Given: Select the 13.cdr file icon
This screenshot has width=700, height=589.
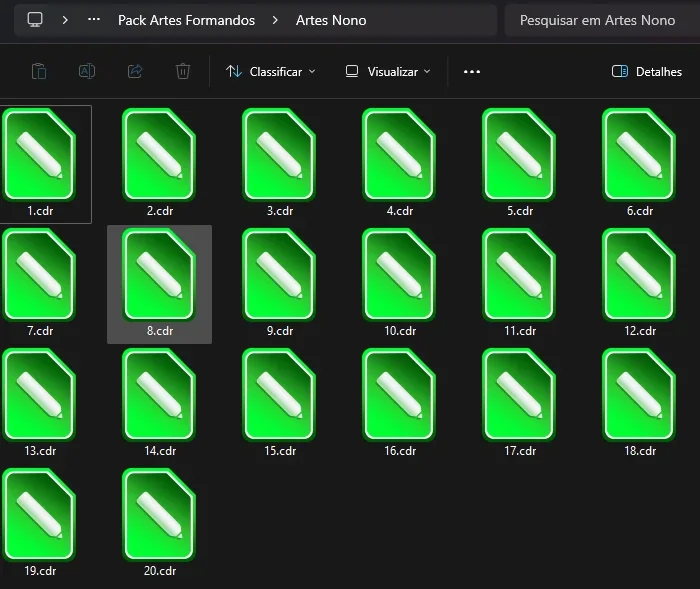Looking at the screenshot, I should coord(39,394).
